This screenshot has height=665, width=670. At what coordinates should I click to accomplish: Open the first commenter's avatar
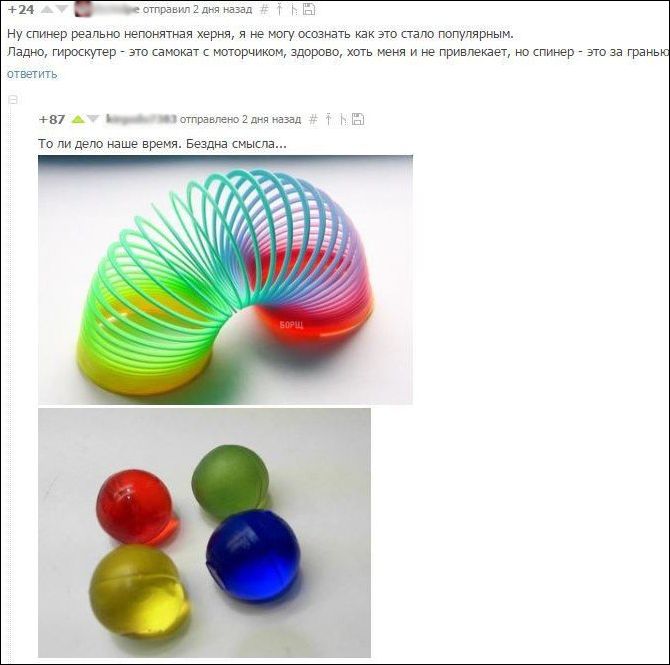(85, 9)
